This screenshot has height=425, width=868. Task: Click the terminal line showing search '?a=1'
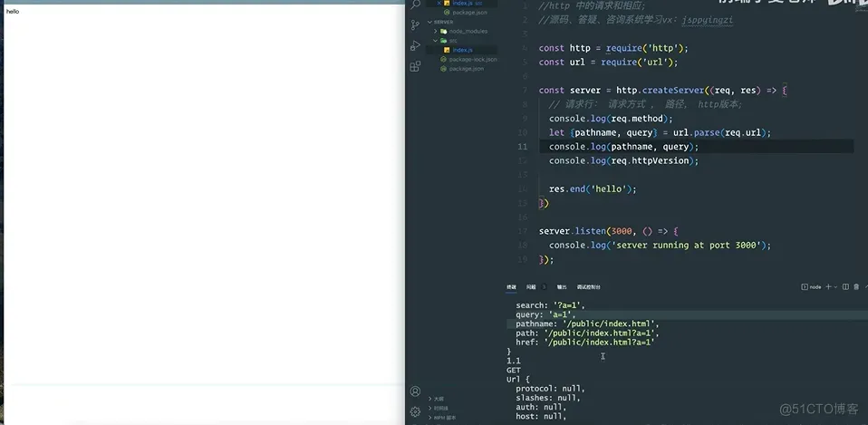point(550,304)
